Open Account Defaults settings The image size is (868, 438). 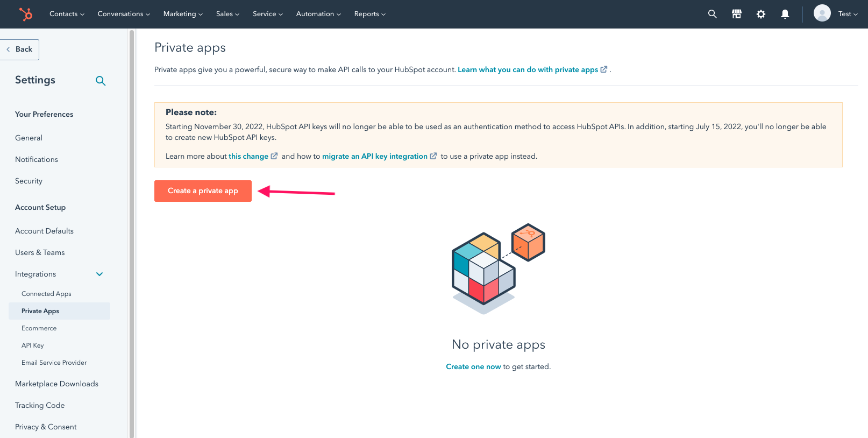tap(44, 231)
